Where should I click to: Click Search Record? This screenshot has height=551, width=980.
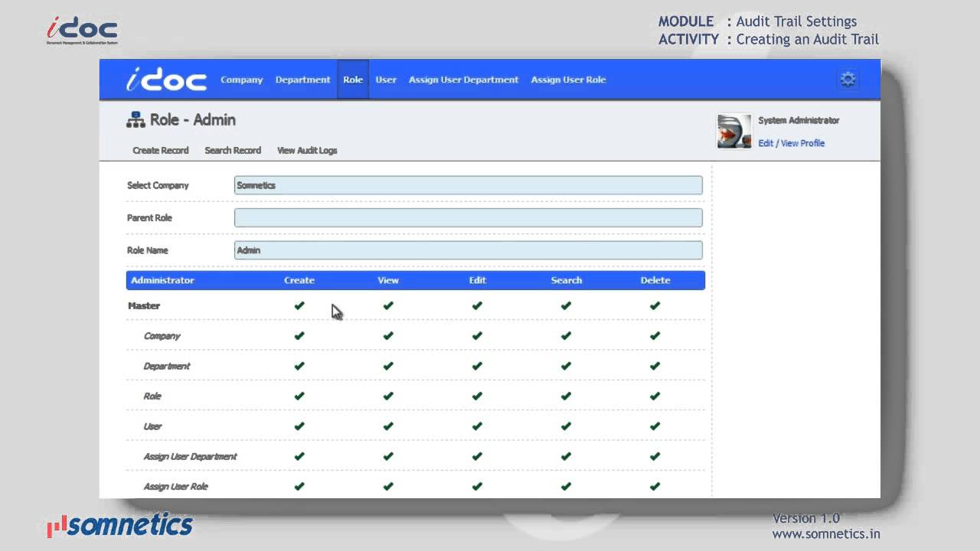233,151
